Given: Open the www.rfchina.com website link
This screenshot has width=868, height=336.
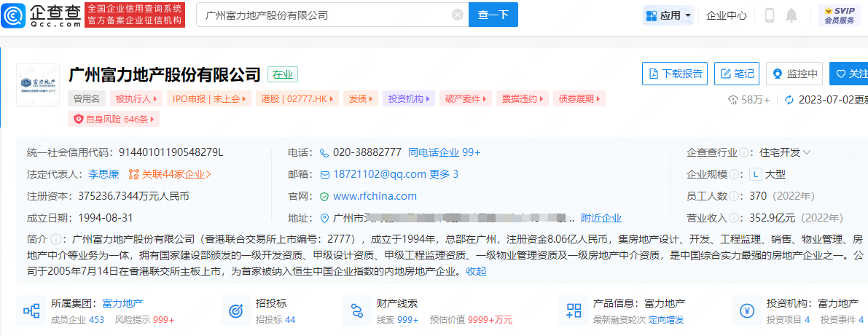Looking at the screenshot, I should [x=375, y=196].
